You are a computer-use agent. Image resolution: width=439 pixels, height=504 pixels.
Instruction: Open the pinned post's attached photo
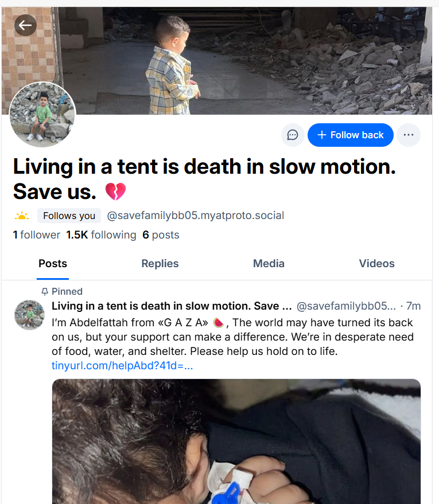point(236,442)
